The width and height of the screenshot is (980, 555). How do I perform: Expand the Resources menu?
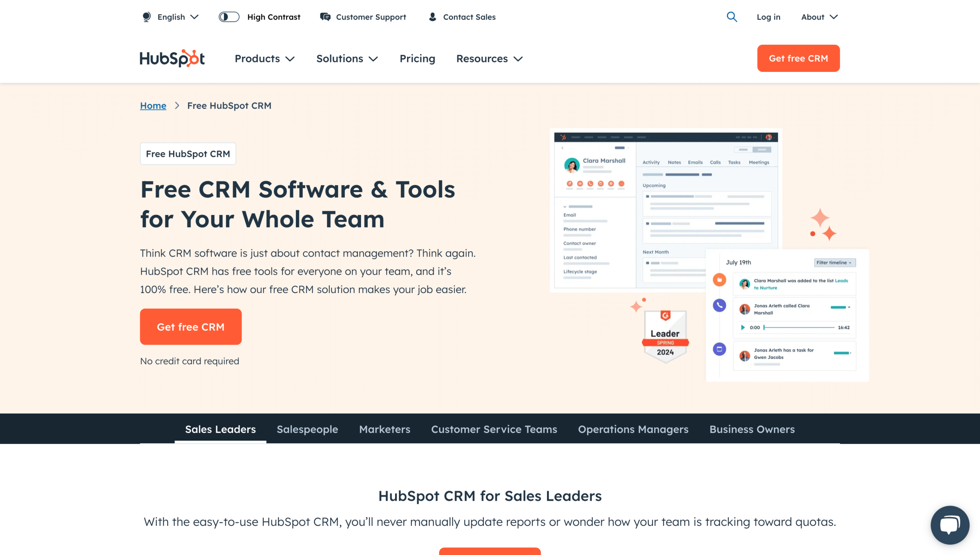coord(489,59)
